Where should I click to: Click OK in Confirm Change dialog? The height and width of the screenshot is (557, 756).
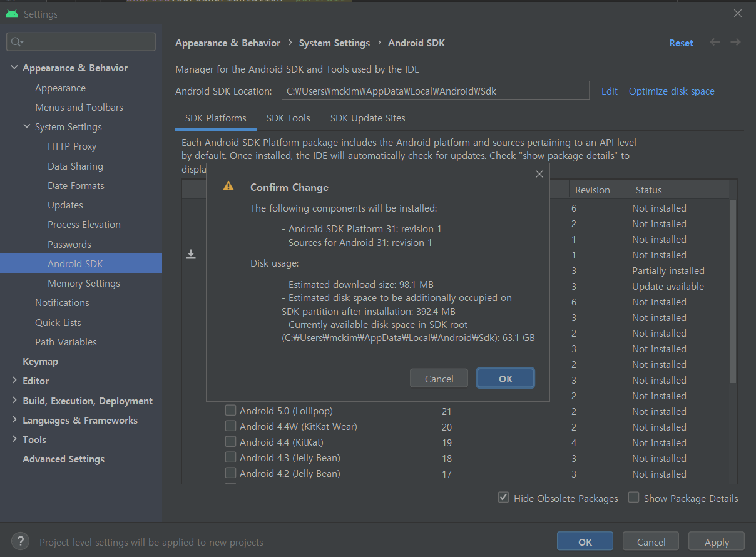click(x=506, y=379)
